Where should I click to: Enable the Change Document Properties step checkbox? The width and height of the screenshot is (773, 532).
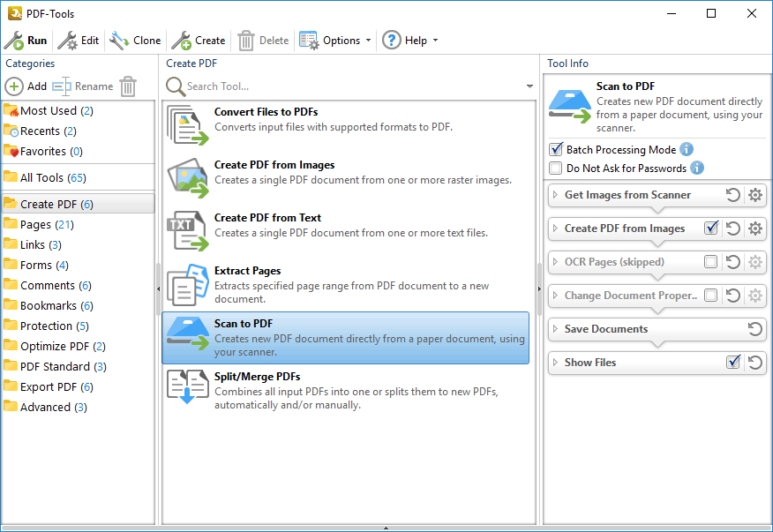tap(711, 295)
